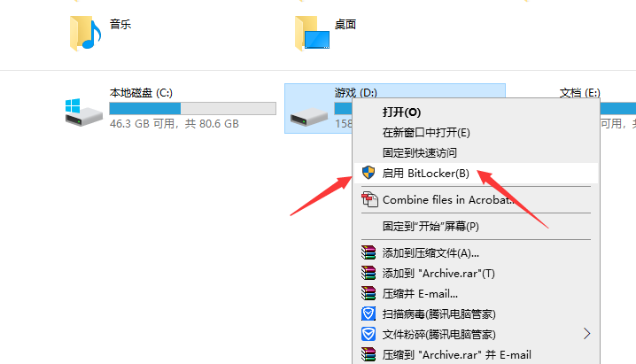Screen dimensions: 636x364
Task: Click Tencent shield icon beside 扫描病毒
Action: click(368, 314)
